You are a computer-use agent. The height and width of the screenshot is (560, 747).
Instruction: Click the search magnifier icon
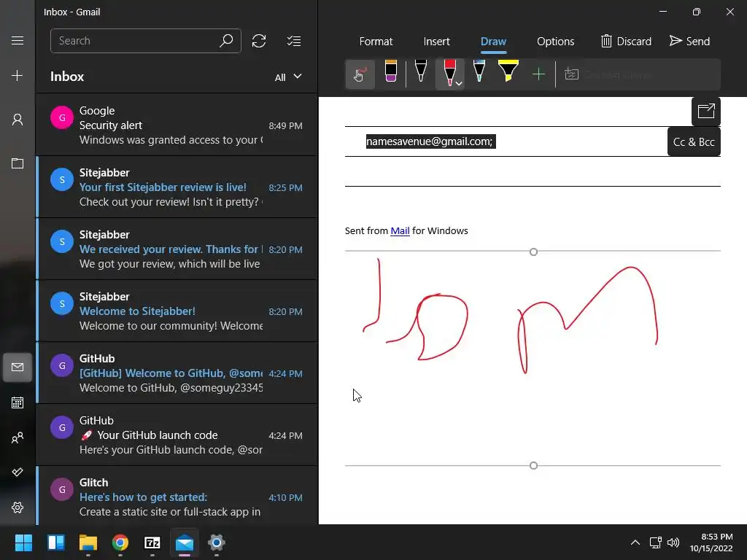point(226,41)
